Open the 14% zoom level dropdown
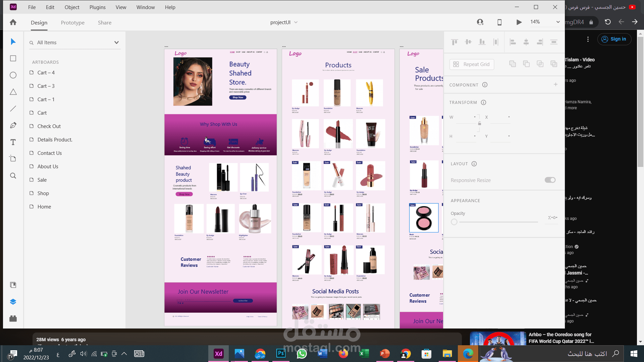 click(x=558, y=22)
